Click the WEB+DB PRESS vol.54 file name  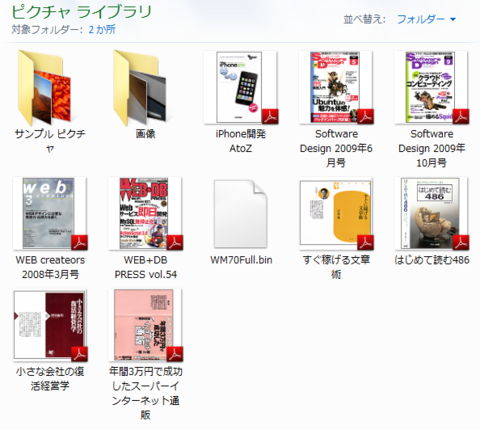(x=146, y=267)
